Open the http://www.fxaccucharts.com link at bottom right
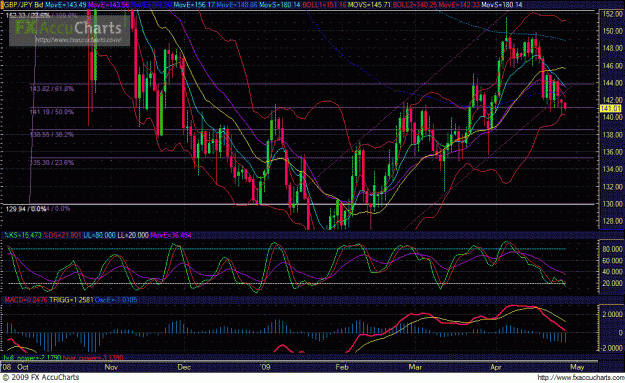The image size is (625, 383). [x=580, y=377]
